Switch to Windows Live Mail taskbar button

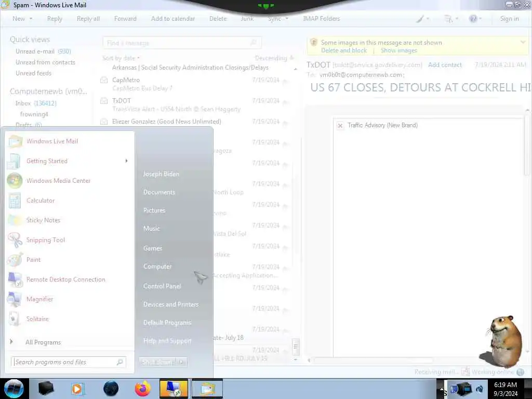(207, 389)
